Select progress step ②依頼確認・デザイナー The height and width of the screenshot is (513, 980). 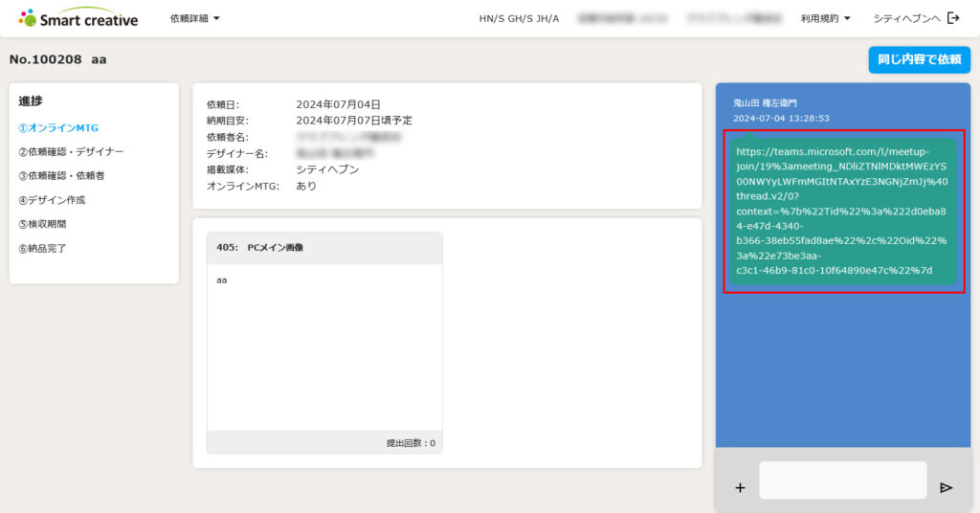(x=71, y=152)
